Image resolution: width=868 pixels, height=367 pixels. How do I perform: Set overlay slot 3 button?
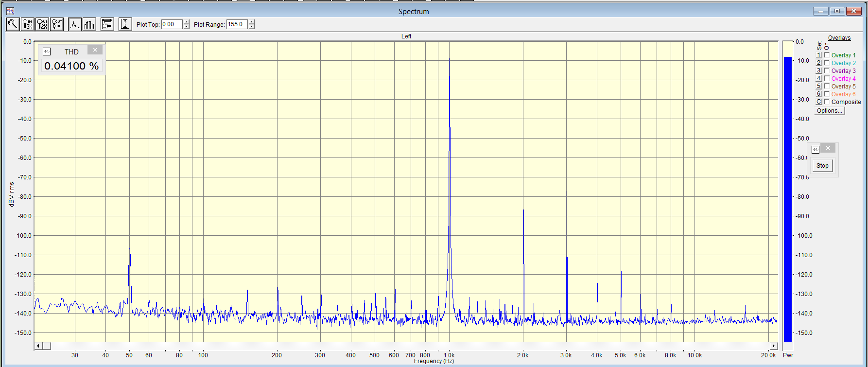(819, 70)
